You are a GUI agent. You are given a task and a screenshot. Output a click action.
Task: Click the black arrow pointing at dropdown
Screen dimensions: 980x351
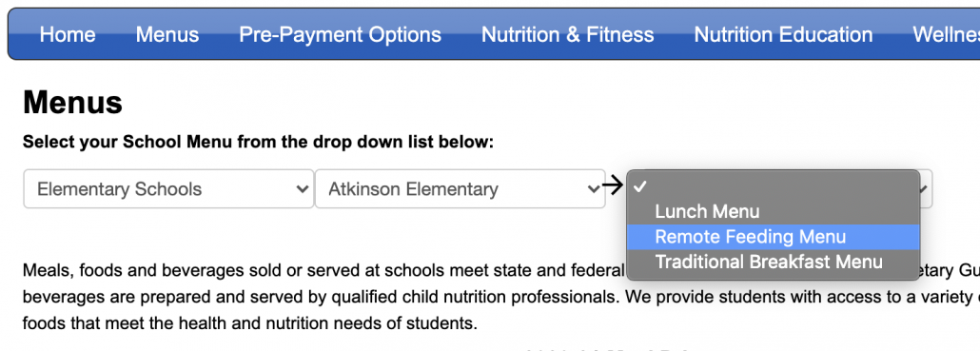click(x=614, y=185)
